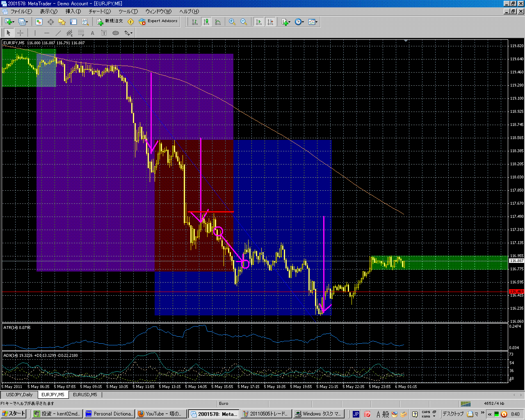Toggle the Auto Scroll chart button
Viewport: 525px width, 420px height.
tap(259, 22)
